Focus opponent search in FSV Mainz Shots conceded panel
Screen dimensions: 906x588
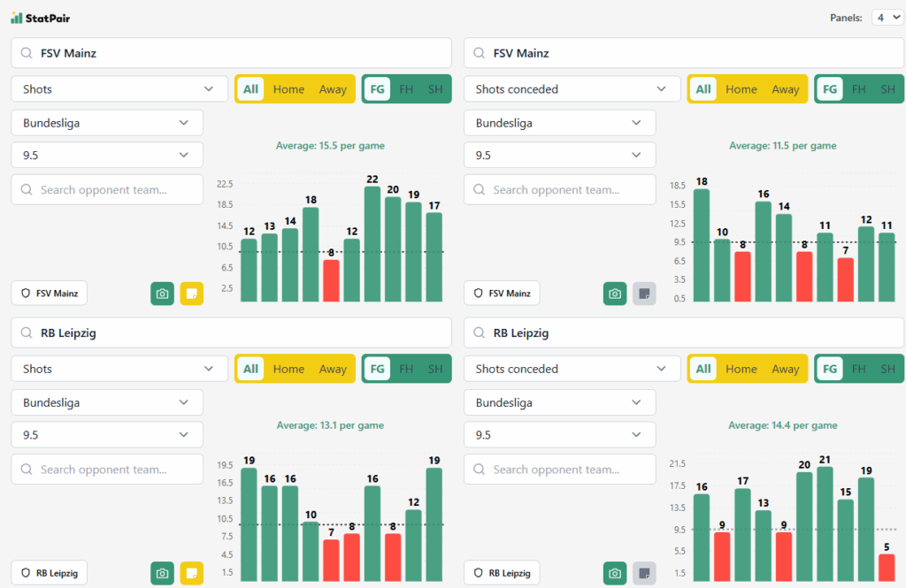[560, 189]
